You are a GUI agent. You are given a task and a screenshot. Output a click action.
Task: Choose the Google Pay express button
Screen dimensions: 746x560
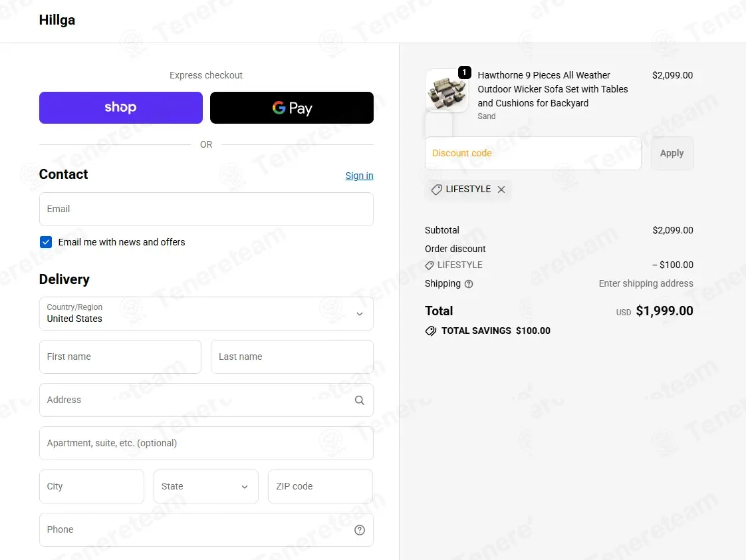pyautogui.click(x=292, y=108)
